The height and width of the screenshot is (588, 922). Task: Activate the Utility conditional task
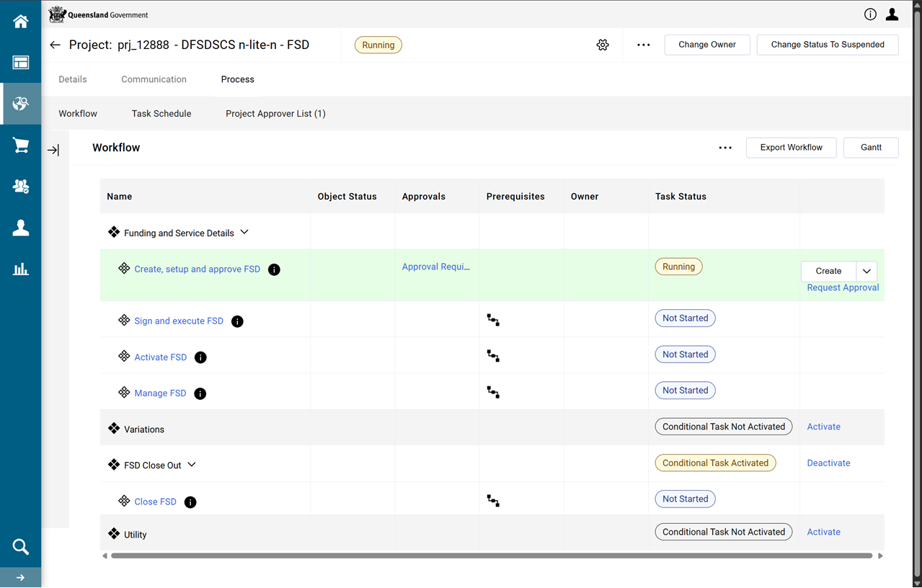(823, 532)
